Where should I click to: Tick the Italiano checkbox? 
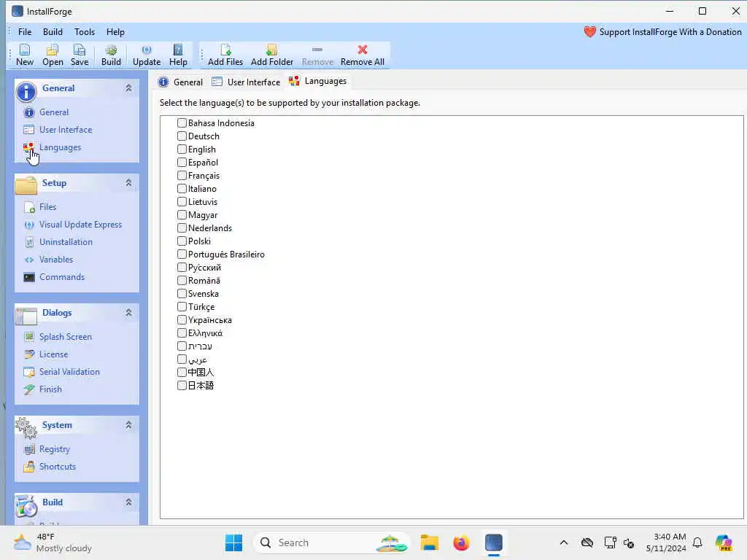coord(182,189)
